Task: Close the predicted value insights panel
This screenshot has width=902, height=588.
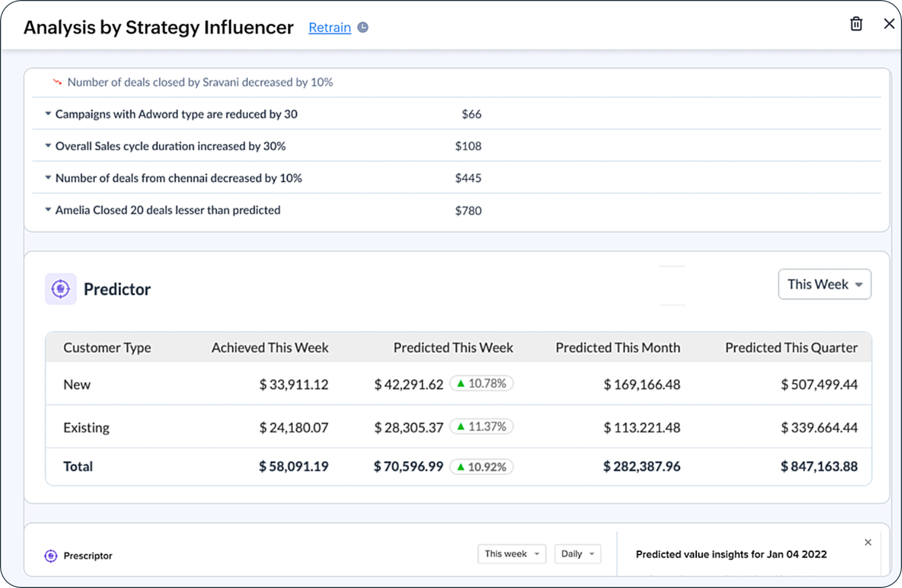Action: 868,543
